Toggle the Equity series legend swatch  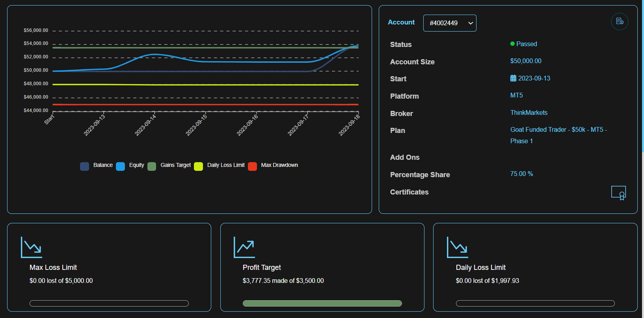point(120,166)
